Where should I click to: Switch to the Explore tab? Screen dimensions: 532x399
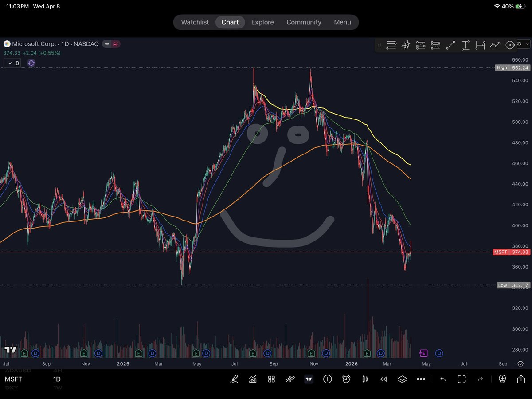click(262, 22)
